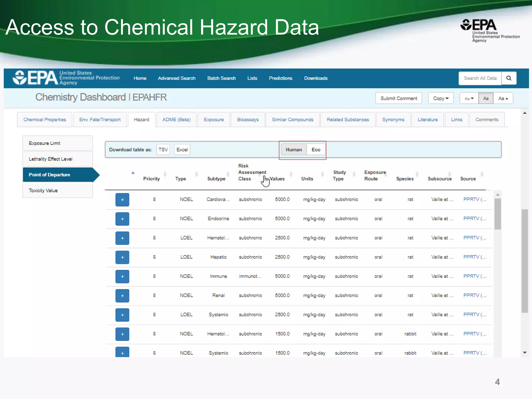Image resolution: width=532 pixels, height=399 pixels.
Task: Select Toxicity Value in the sidebar
Action: 58,190
